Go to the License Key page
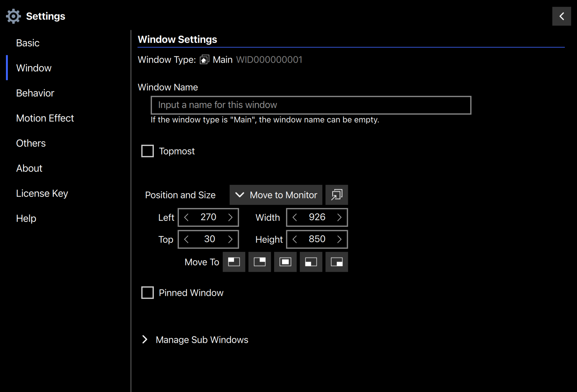The width and height of the screenshot is (577, 392). tap(42, 193)
